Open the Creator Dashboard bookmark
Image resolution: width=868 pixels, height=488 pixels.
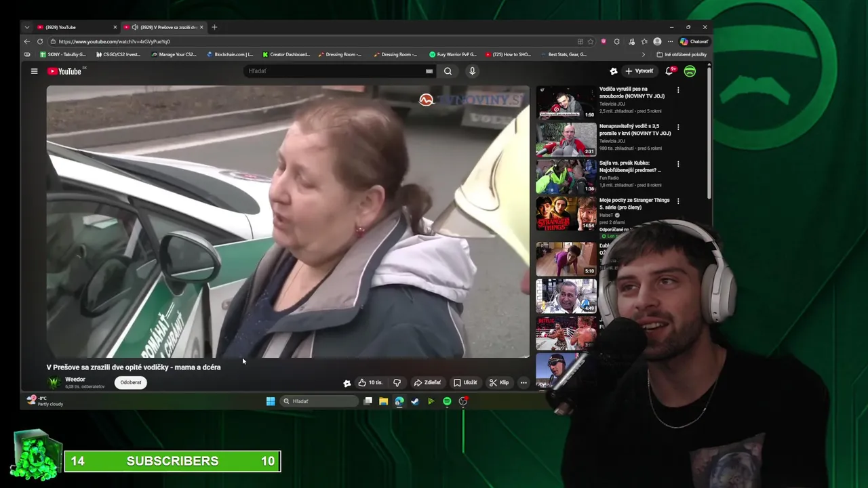286,54
